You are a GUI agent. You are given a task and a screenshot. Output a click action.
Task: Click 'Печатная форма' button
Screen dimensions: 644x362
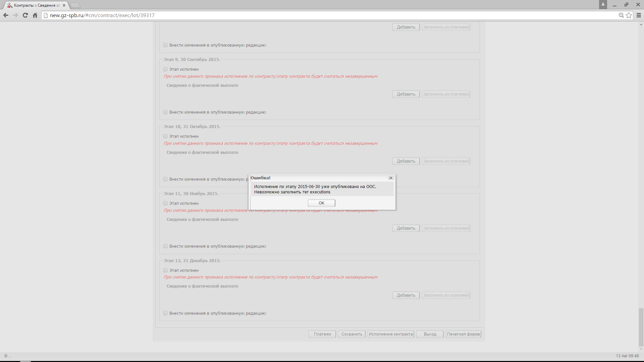click(463, 334)
